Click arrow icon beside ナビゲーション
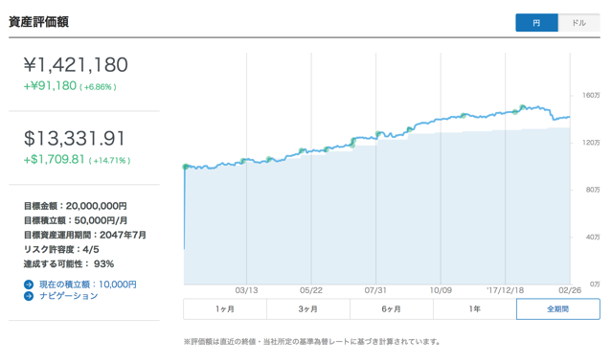This screenshot has width=612, height=364. pyautogui.click(x=29, y=296)
